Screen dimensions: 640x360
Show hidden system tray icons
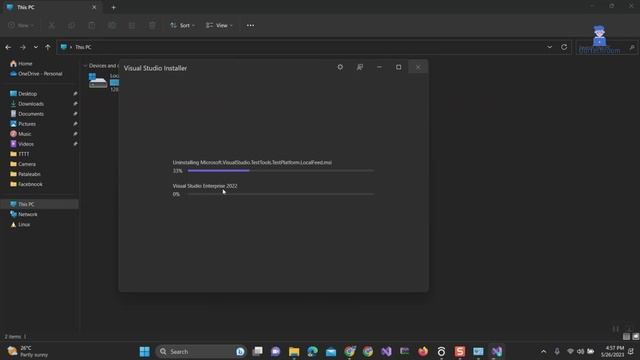point(543,351)
